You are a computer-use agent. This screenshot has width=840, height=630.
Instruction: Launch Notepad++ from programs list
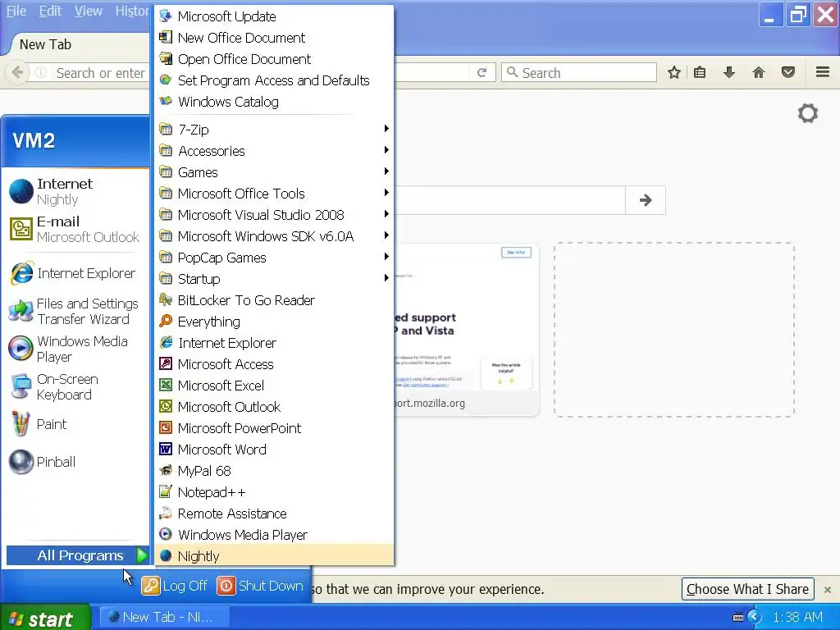(274, 492)
